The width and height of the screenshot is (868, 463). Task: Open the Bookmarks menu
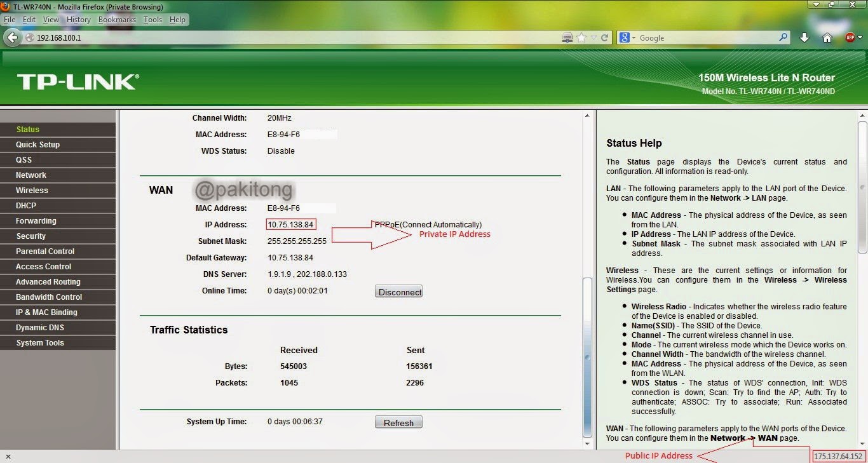pyautogui.click(x=117, y=20)
